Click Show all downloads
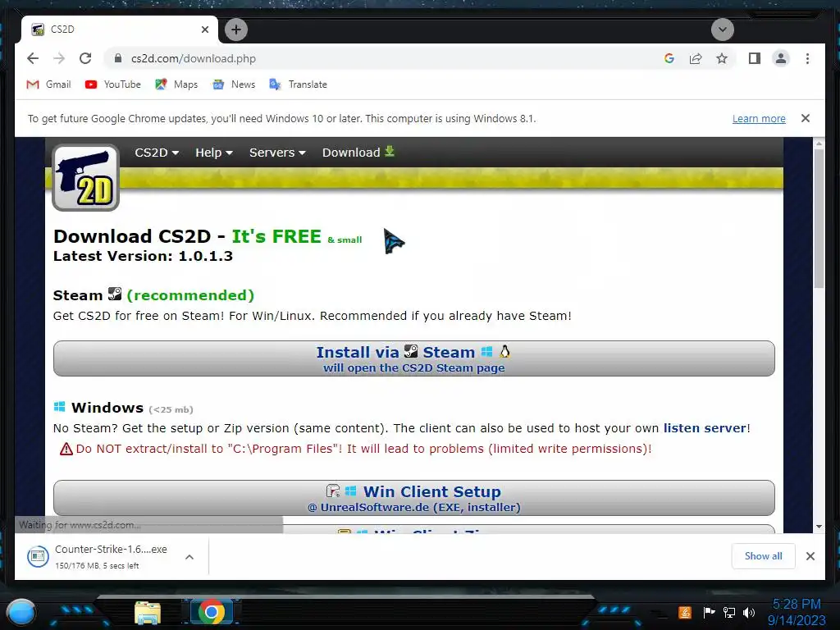 pos(763,556)
